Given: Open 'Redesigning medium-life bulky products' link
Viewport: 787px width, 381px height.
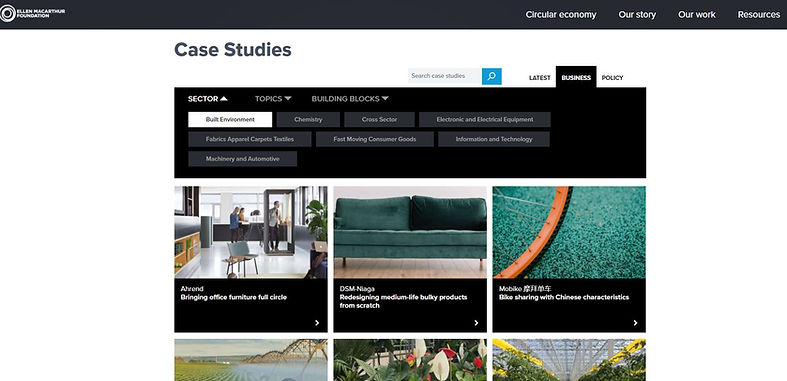Looking at the screenshot, I should tap(403, 301).
